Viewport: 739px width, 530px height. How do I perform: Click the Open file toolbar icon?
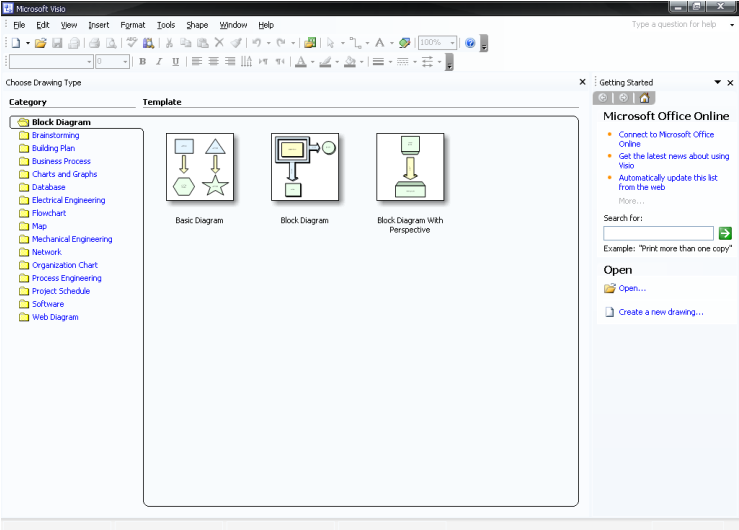tap(41, 43)
